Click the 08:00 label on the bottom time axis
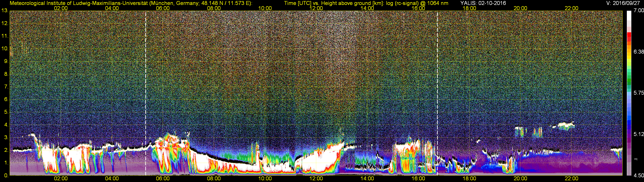Image resolution: width=644 pixels, height=182 pixels. [x=214, y=179]
